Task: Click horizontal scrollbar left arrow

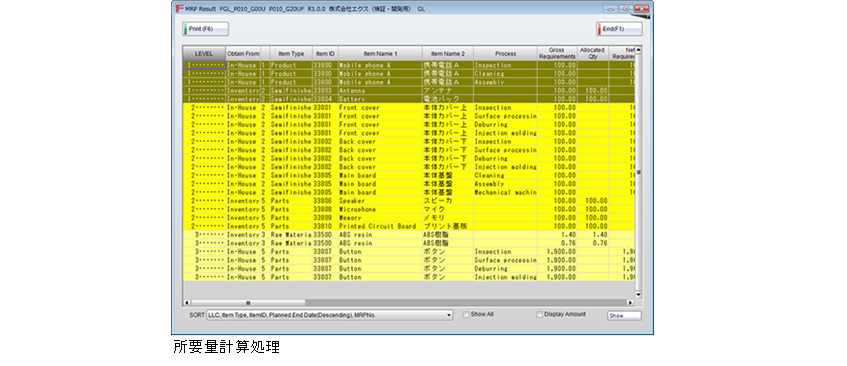Action: (187, 303)
